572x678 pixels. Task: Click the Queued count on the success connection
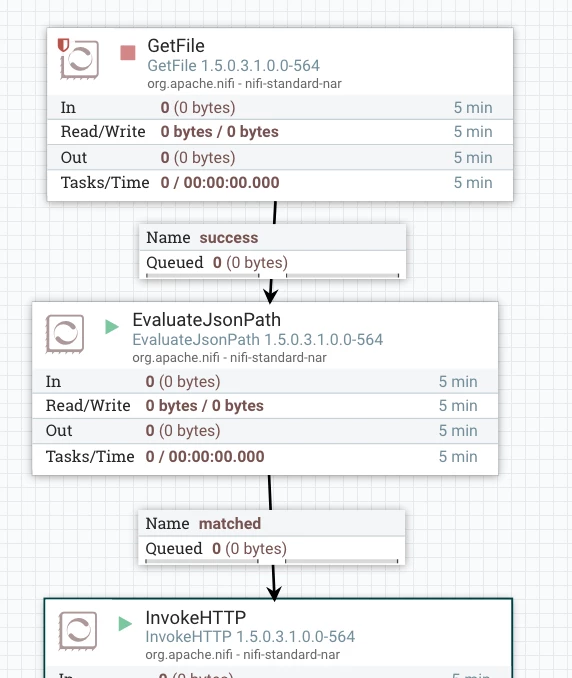tap(250, 262)
